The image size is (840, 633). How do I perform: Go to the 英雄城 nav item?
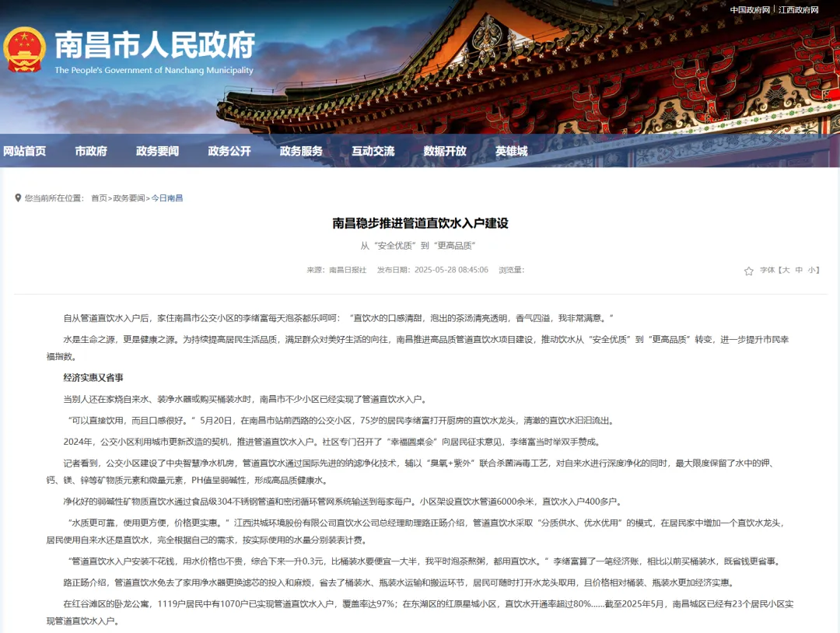pyautogui.click(x=511, y=151)
